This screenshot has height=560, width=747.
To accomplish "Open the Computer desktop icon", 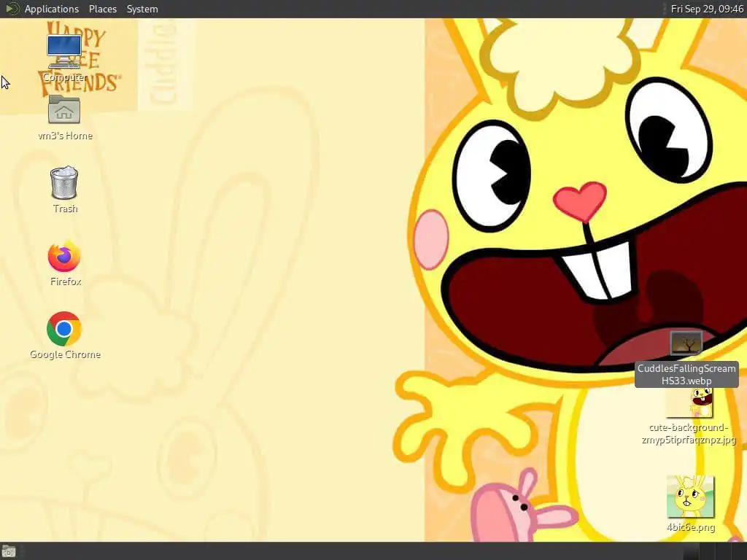I will tap(64, 52).
